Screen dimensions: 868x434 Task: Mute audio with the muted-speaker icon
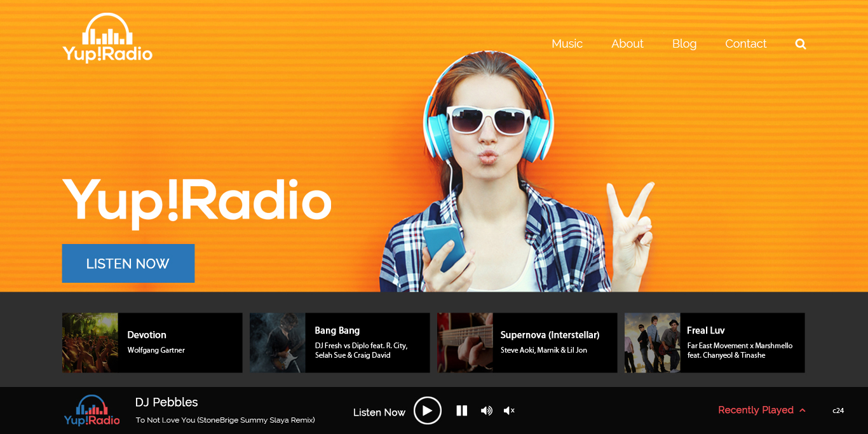point(508,410)
